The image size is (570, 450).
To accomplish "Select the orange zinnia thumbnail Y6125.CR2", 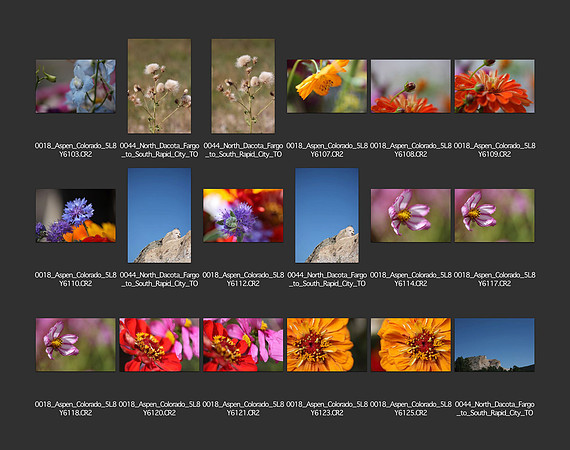I will 411,345.
